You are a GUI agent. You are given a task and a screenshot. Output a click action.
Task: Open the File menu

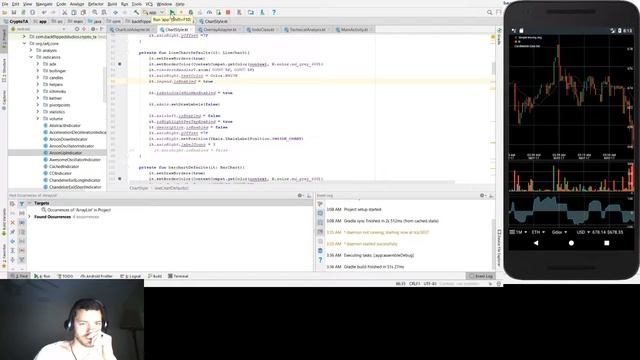(x=5, y=4)
